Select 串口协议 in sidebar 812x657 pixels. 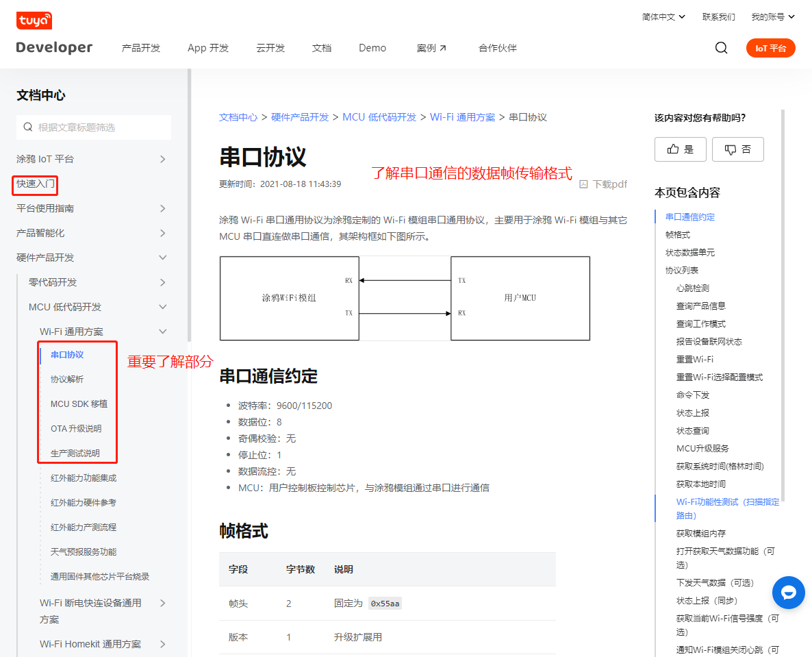(67, 355)
